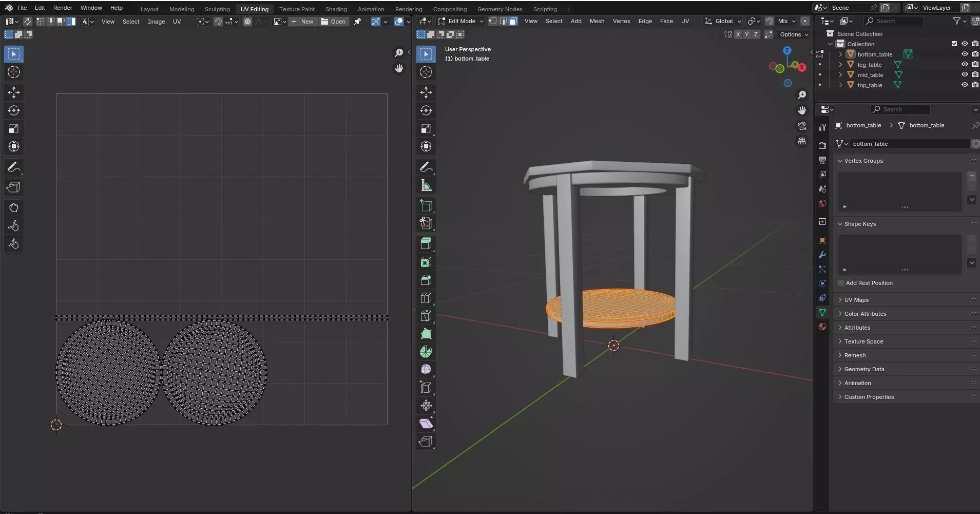Select the Move tool in 3D viewport toolbar

(426, 92)
